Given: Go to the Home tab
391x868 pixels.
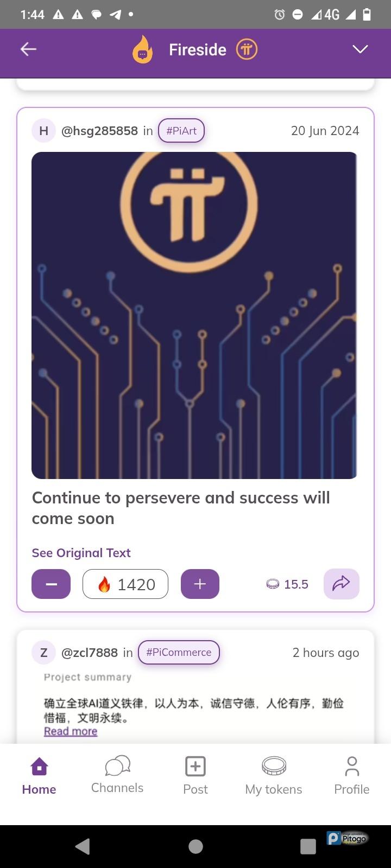Looking at the screenshot, I should tap(39, 776).
